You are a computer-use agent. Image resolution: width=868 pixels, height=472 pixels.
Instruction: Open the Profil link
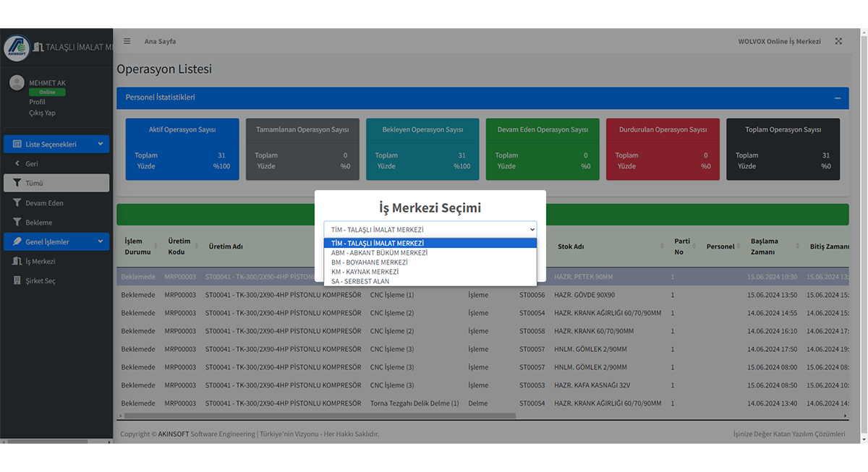click(x=37, y=102)
